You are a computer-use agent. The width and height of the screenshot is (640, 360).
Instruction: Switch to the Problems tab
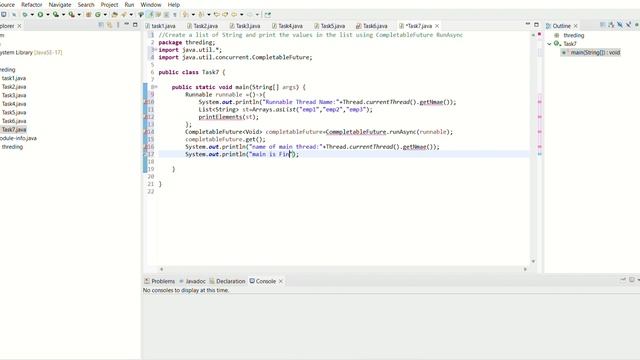tap(160, 281)
